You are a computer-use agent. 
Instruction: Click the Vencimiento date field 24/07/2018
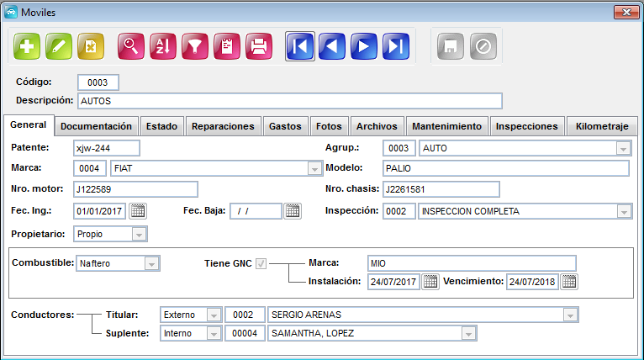[532, 282]
